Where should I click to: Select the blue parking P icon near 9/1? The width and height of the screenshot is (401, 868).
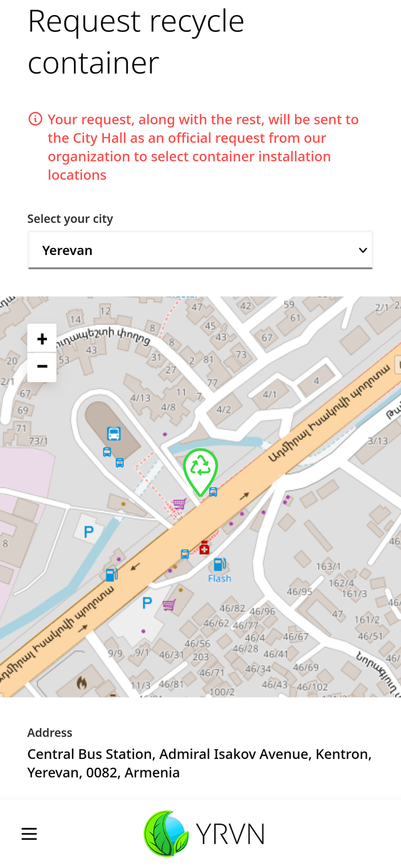click(x=147, y=603)
